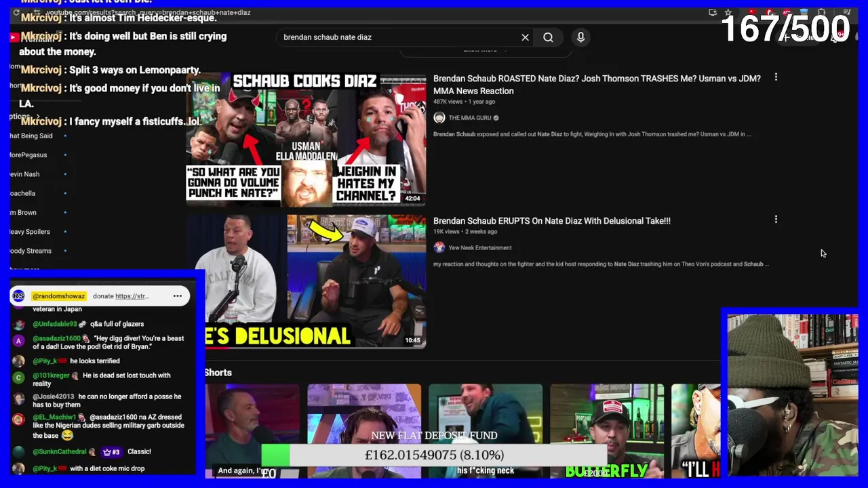Click the magnifying glass search button
Viewport: 868px width, 488px height.
tap(548, 37)
